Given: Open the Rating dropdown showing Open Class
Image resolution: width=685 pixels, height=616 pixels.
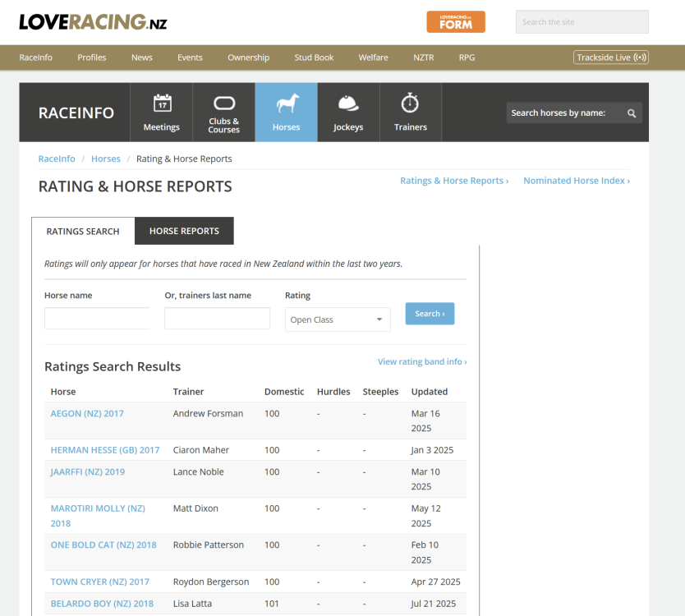Looking at the screenshot, I should pos(337,319).
